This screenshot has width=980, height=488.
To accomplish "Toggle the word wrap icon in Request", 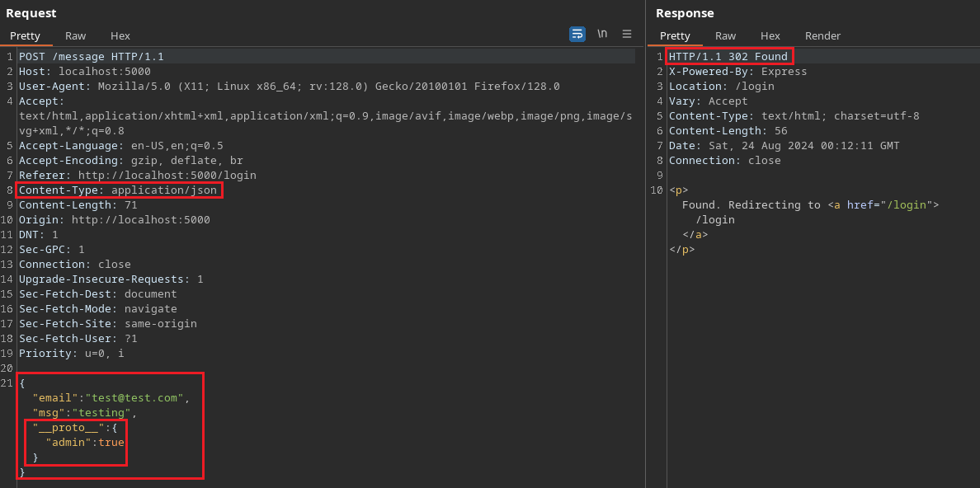I will coord(577,34).
